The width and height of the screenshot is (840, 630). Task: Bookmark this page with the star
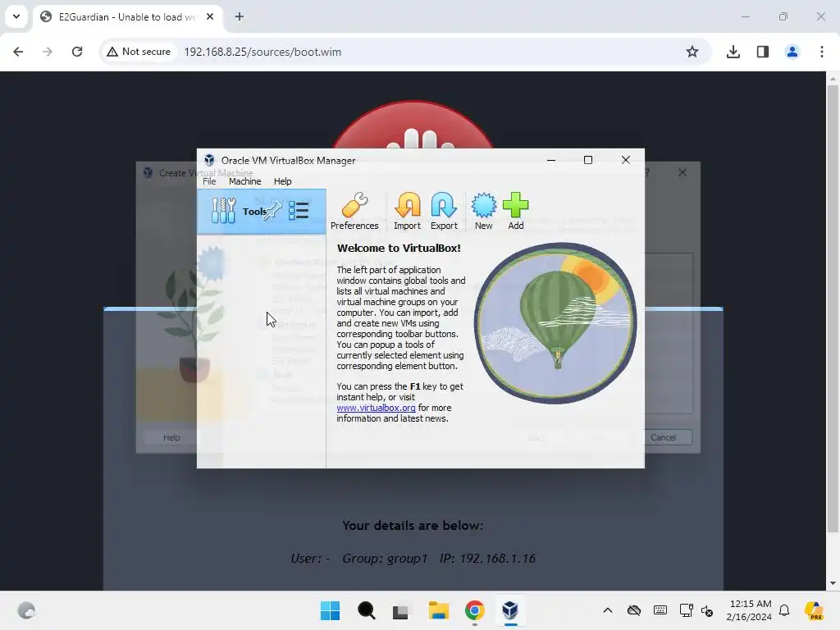pos(692,52)
